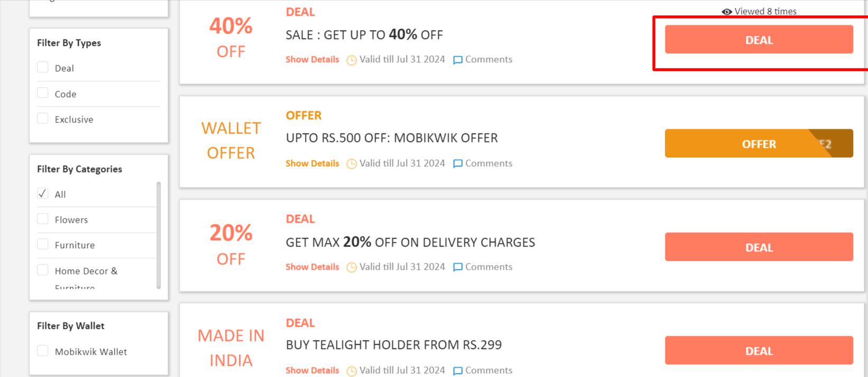This screenshot has width=868, height=377.
Task: Enable the Deal filter checkbox
Action: 42,67
